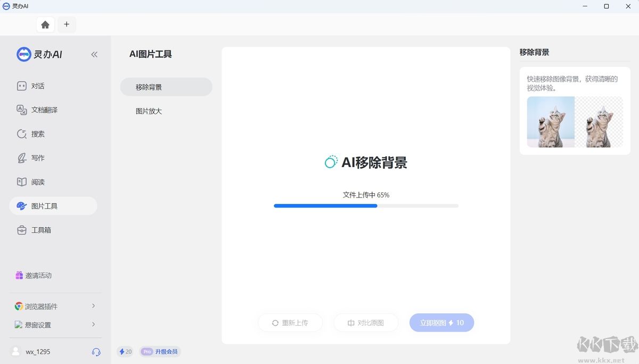Click the 邀请活动 gift icon
This screenshot has width=639, height=364.
(x=19, y=275)
